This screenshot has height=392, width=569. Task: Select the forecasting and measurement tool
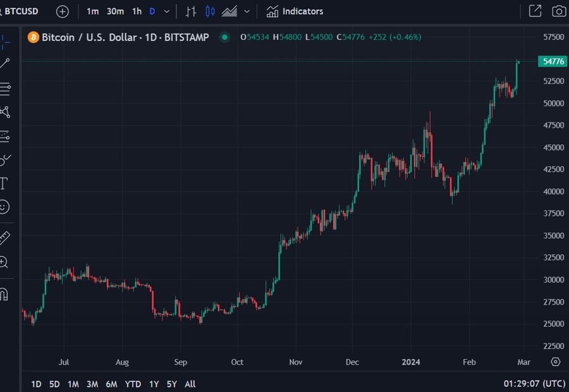[x=4, y=136]
